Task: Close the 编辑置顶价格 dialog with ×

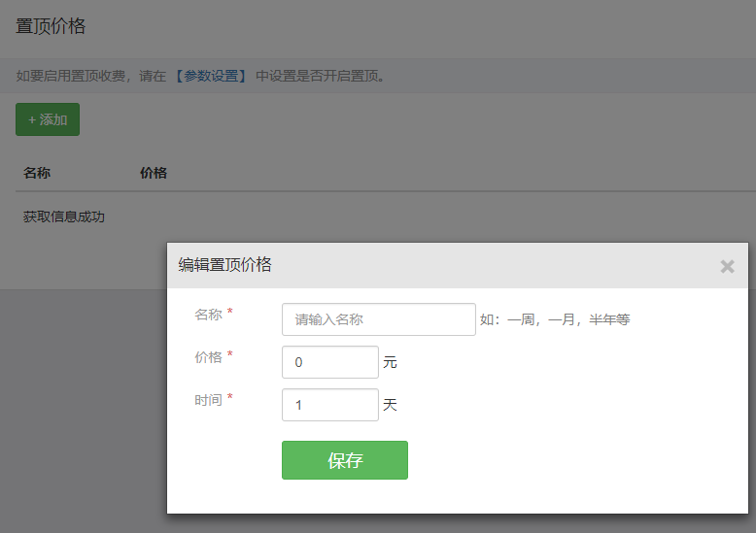Action: (x=727, y=266)
